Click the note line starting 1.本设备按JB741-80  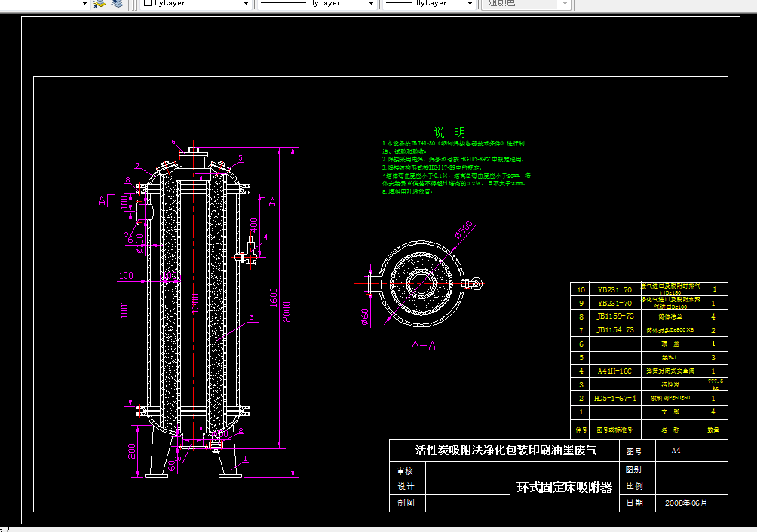coord(453,143)
